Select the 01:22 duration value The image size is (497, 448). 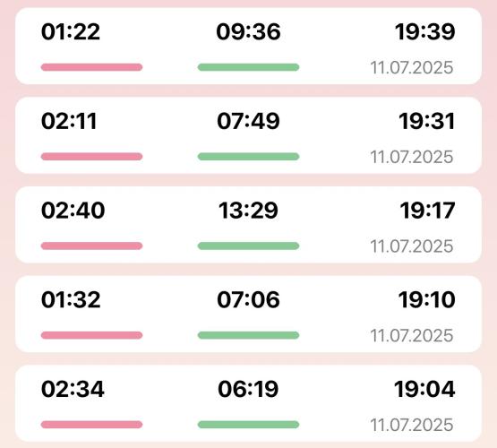71,31
